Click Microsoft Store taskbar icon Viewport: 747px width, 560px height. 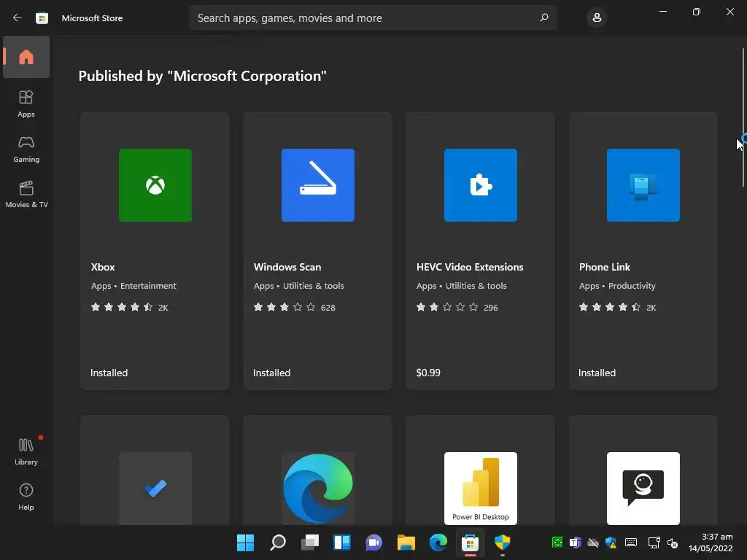(x=471, y=542)
